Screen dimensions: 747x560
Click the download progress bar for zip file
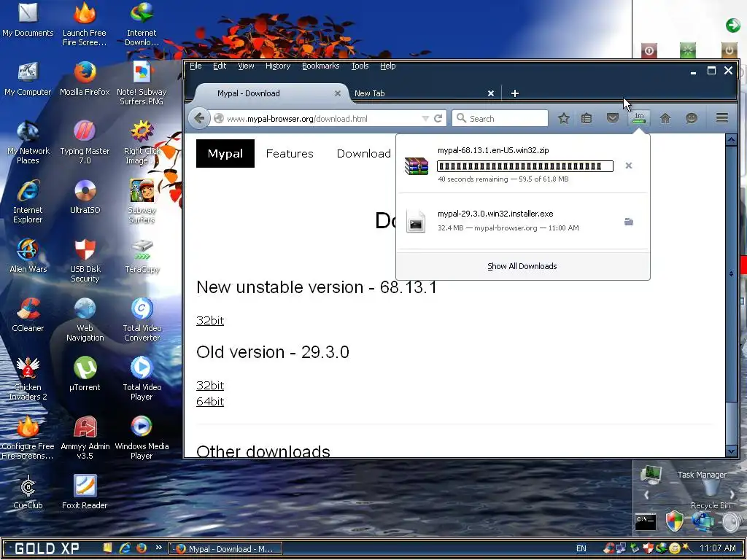pos(525,166)
